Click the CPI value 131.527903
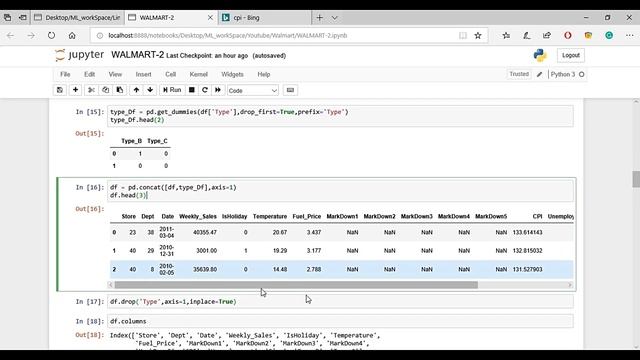Viewport: 640px width, 360px height. (x=527, y=269)
